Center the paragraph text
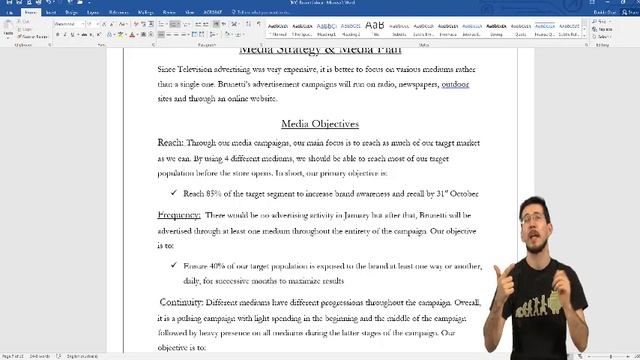Viewport: 640px width, 360px height. pyautogui.click(x=169, y=35)
